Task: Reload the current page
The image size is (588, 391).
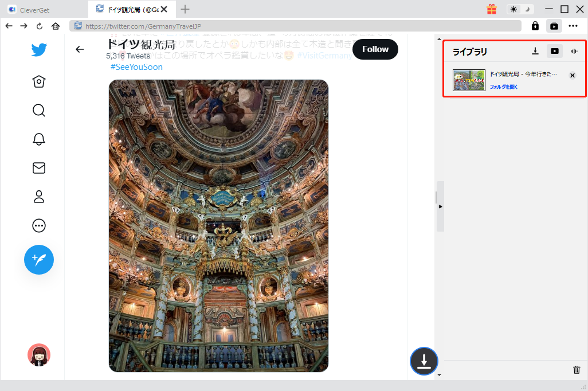Action: tap(40, 26)
